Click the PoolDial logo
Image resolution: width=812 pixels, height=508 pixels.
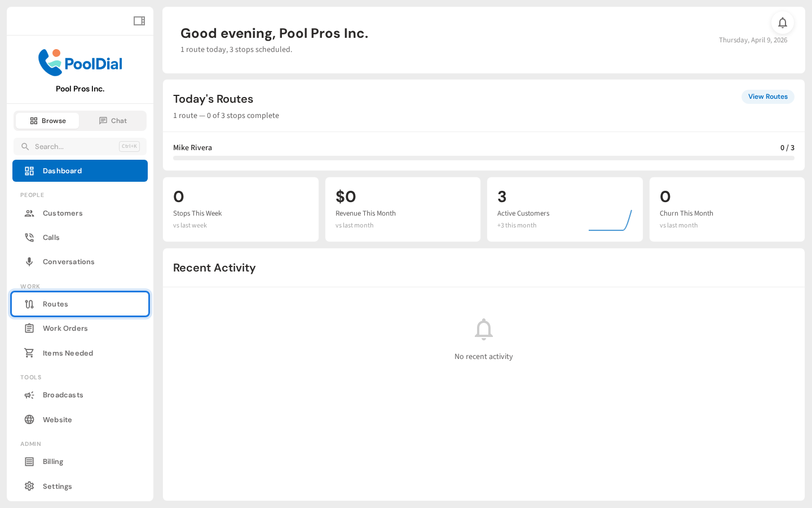pyautogui.click(x=80, y=62)
